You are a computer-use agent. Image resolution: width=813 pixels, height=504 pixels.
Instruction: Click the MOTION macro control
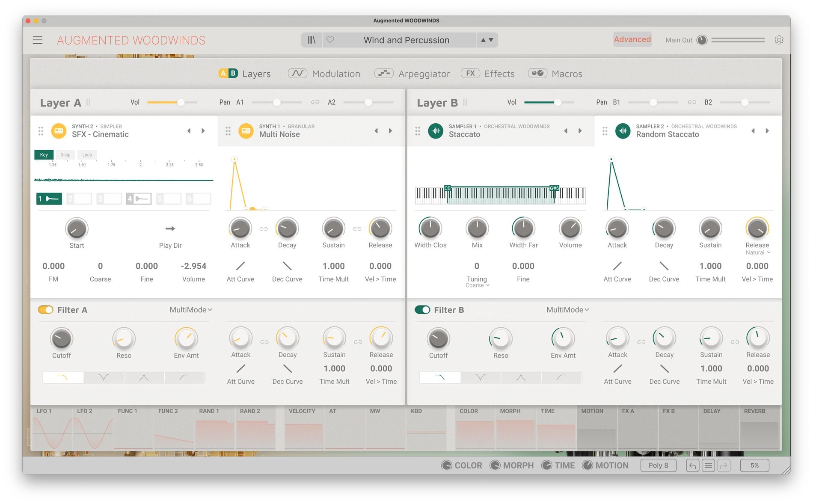click(605, 465)
